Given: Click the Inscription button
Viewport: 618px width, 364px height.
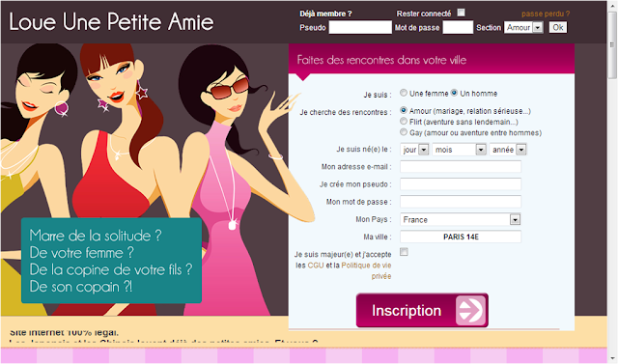Looking at the screenshot, I should click(422, 311).
